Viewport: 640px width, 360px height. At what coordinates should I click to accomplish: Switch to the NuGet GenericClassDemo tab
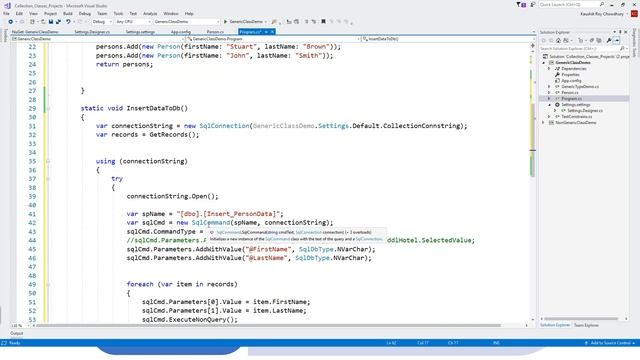(x=35, y=32)
